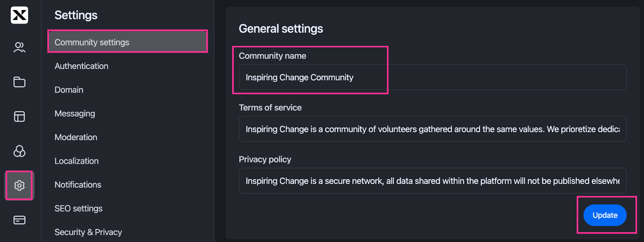This screenshot has height=242, width=644.
Task: Open the Members people icon in sidebar
Action: tap(19, 47)
